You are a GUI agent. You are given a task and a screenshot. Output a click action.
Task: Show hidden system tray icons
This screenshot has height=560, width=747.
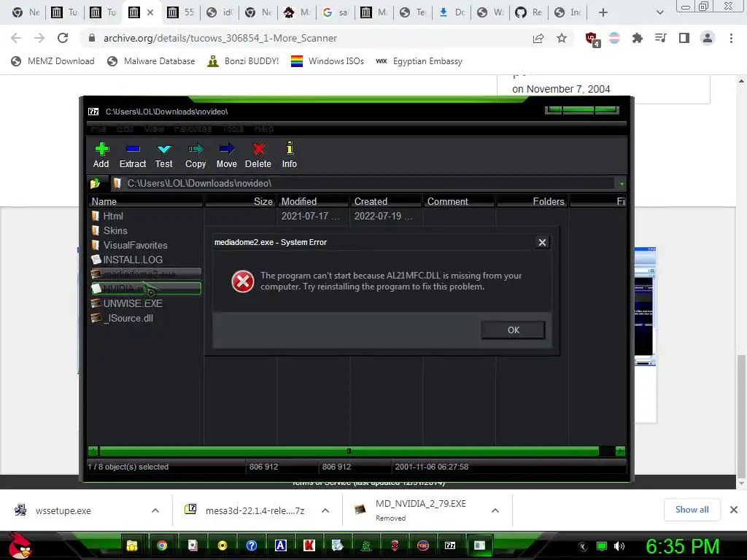(582, 546)
